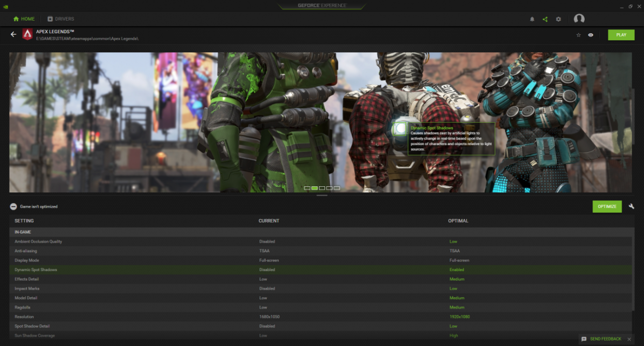Click the Apex Legends game logo
This screenshot has height=346, width=644.
coord(27,35)
